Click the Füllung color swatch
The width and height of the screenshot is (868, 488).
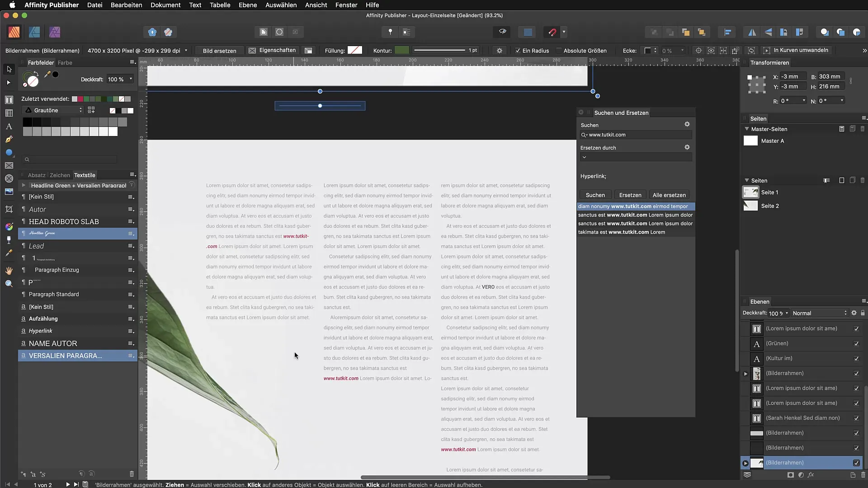(355, 50)
